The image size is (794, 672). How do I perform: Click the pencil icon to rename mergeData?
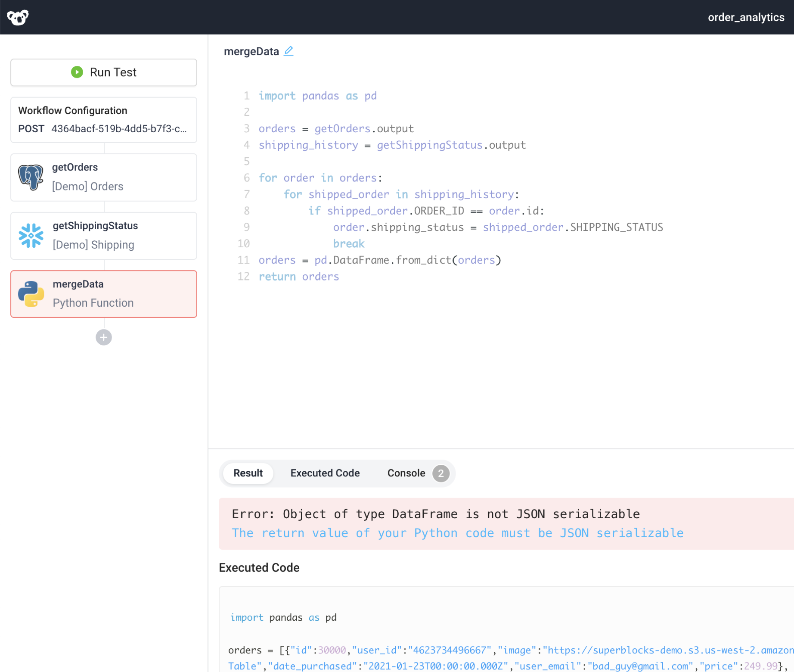pos(288,51)
